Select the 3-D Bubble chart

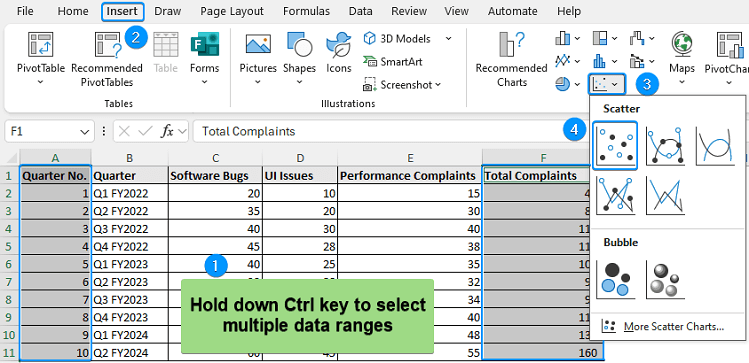(x=665, y=279)
